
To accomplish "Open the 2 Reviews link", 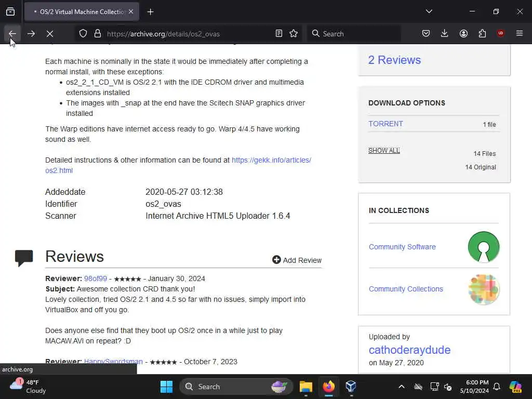I will [x=395, y=60].
